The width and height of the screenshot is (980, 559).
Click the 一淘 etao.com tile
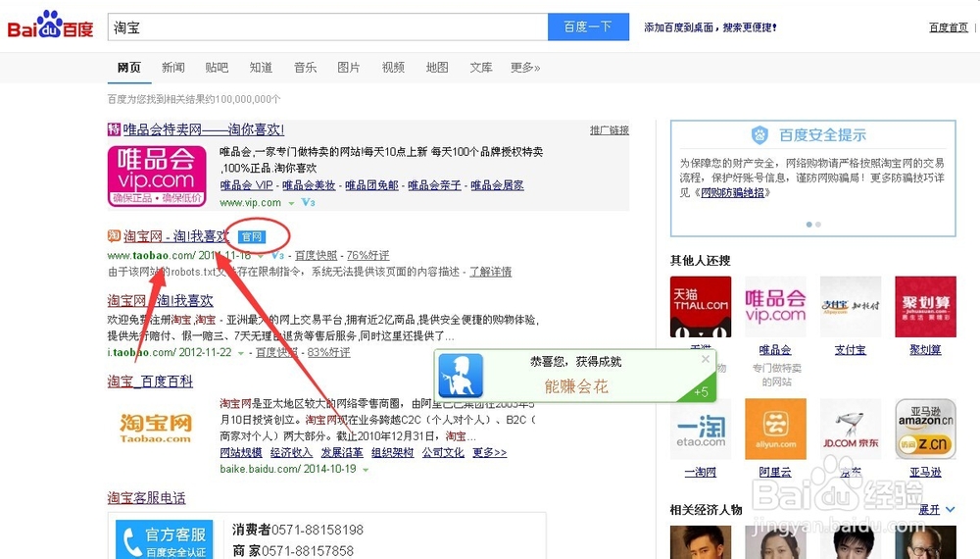coord(701,429)
